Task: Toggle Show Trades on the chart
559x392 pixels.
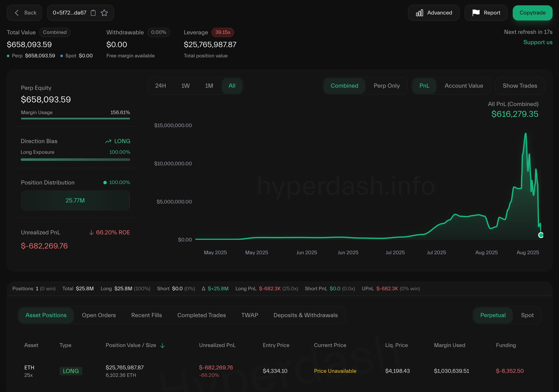Action: click(520, 86)
